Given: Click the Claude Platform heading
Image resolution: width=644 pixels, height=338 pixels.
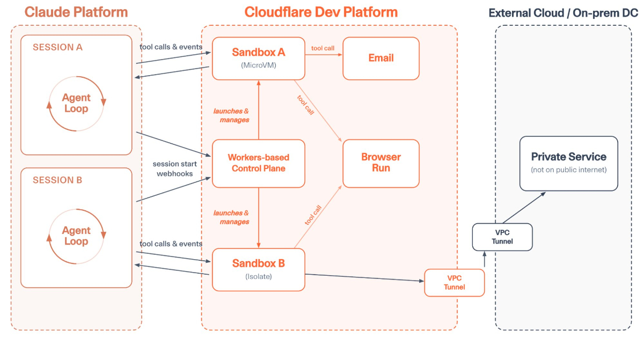Looking at the screenshot, I should point(76,12).
